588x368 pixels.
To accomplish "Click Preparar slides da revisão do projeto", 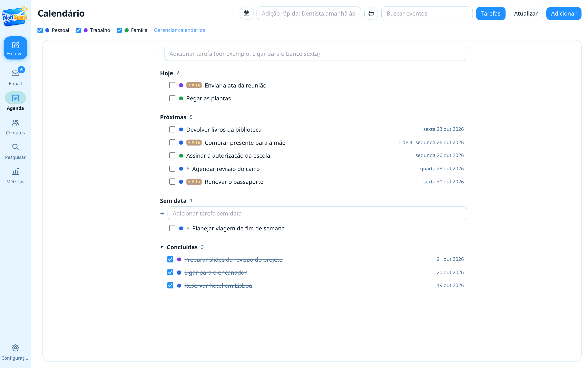I will 234,259.
